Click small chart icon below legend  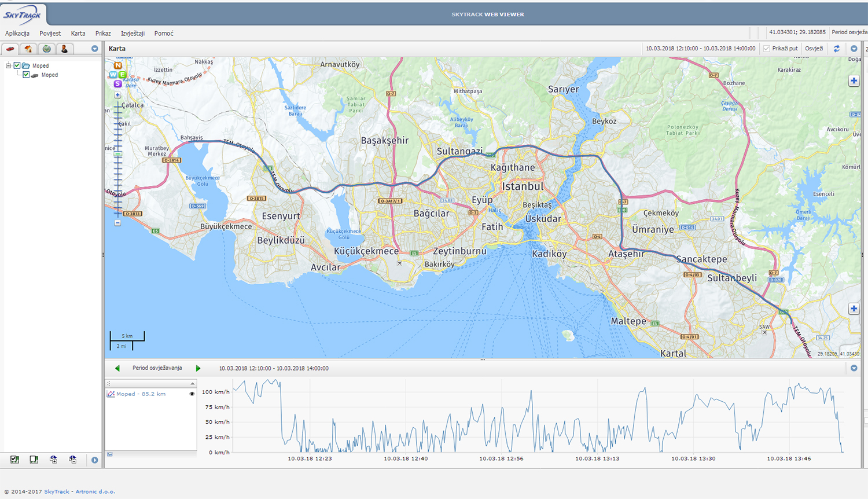coord(110,454)
